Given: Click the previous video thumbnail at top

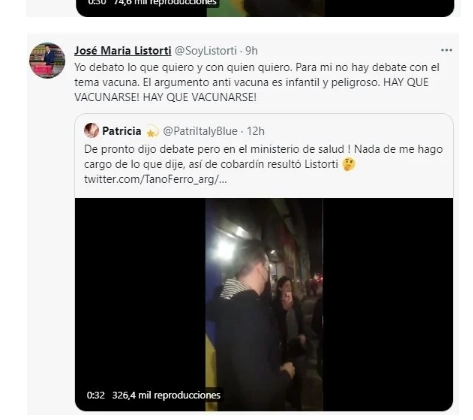Looking at the screenshot, I should coord(265,8).
